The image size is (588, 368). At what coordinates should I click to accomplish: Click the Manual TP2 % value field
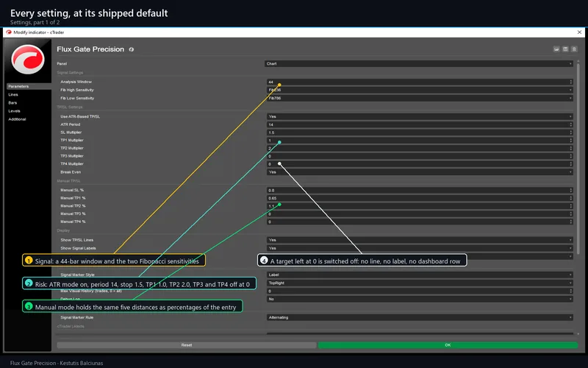click(x=418, y=206)
